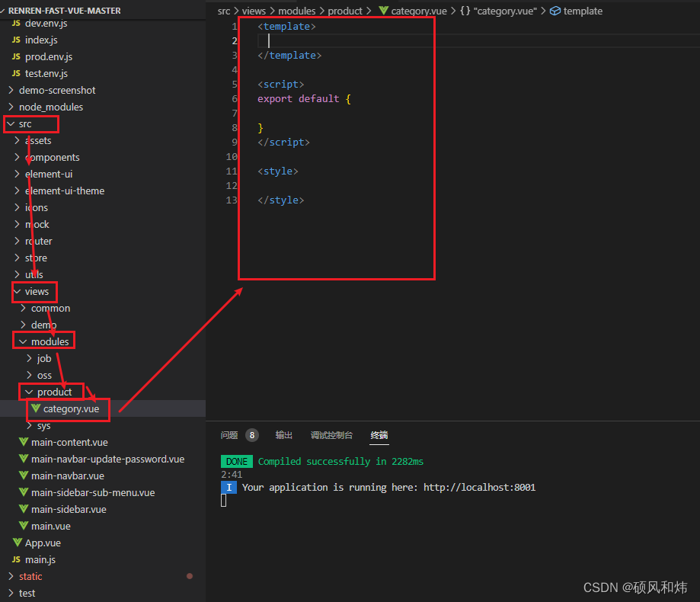
Task: Expand the oss folder
Action: tap(30, 375)
